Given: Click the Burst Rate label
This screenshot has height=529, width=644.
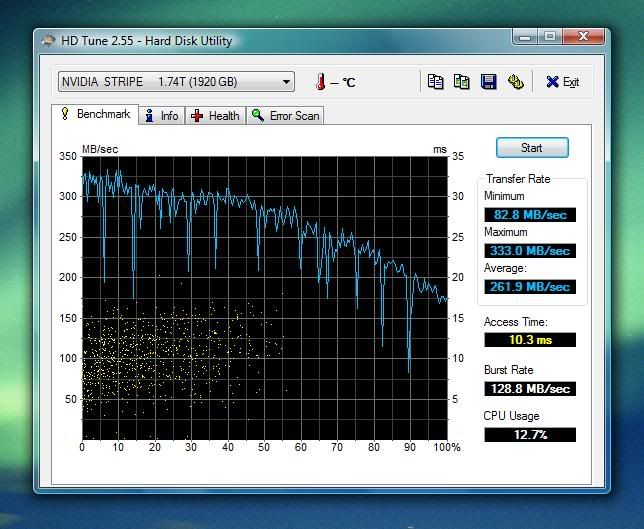Looking at the screenshot, I should (x=508, y=370).
